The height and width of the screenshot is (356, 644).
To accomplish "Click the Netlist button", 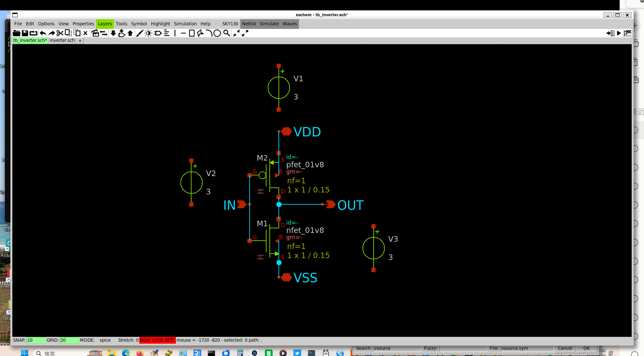I will [x=249, y=24].
